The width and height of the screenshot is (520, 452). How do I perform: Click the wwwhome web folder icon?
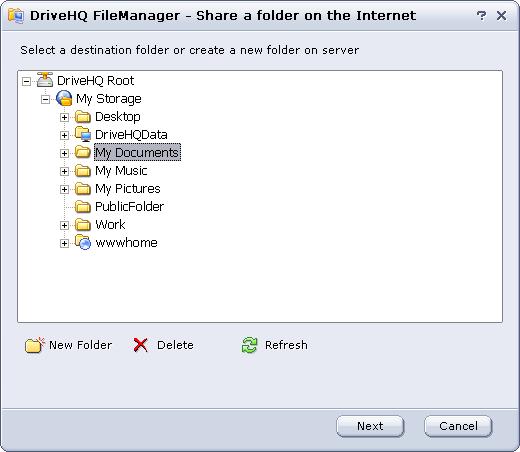point(83,242)
